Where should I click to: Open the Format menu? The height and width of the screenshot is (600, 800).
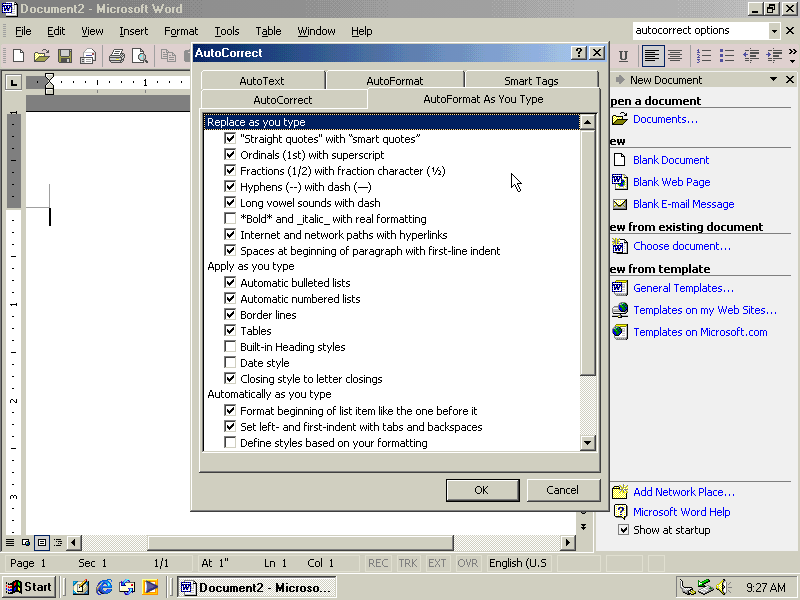181,31
